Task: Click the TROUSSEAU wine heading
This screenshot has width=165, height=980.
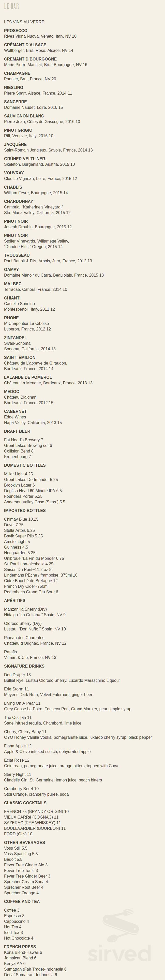Action: pyautogui.click(x=17, y=255)
